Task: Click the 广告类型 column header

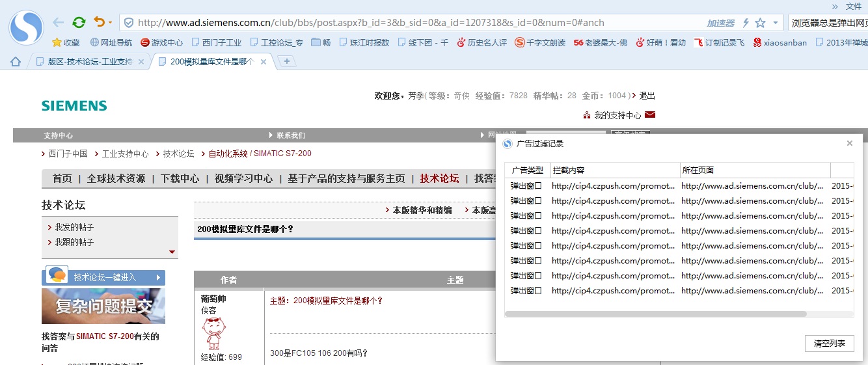Action: 528,170
